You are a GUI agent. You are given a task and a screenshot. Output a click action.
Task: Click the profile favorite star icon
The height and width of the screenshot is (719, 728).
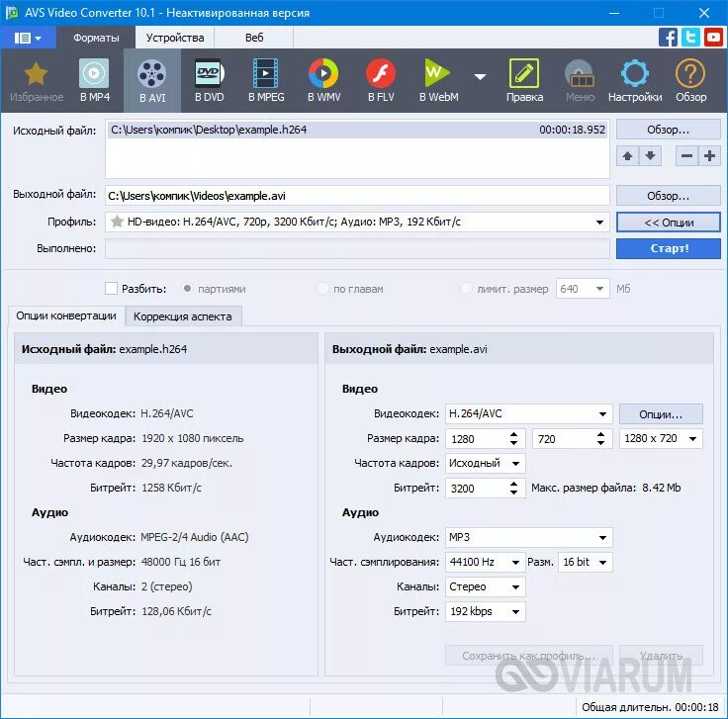click(x=117, y=222)
